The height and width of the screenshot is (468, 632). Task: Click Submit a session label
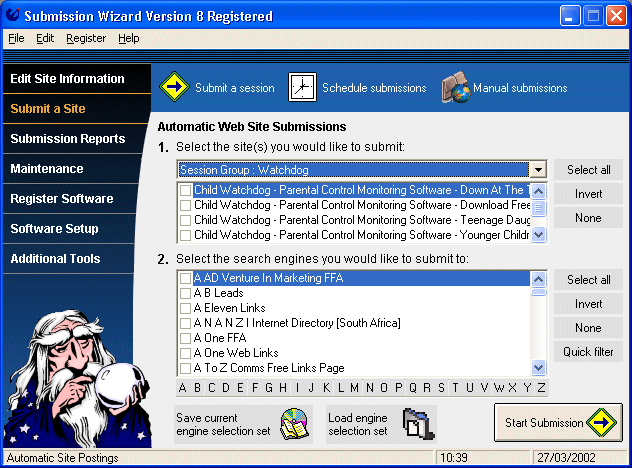235,88
